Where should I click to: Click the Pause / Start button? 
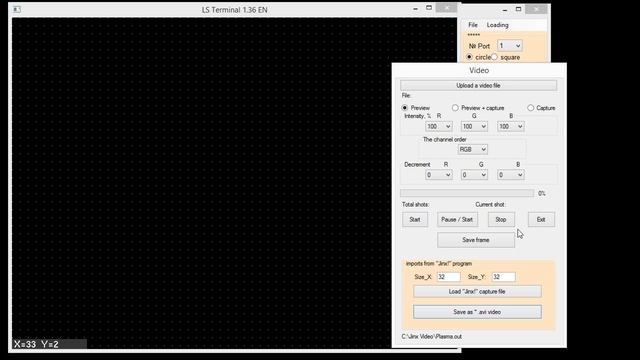[457, 220]
